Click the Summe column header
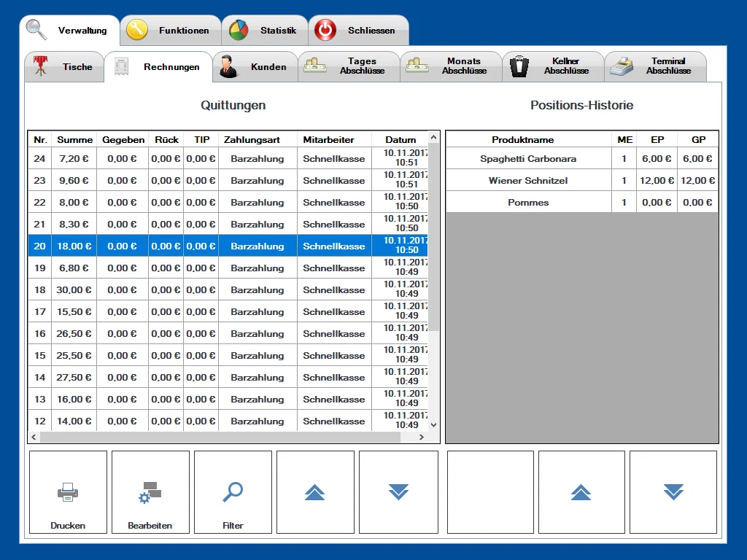 pos(73,139)
